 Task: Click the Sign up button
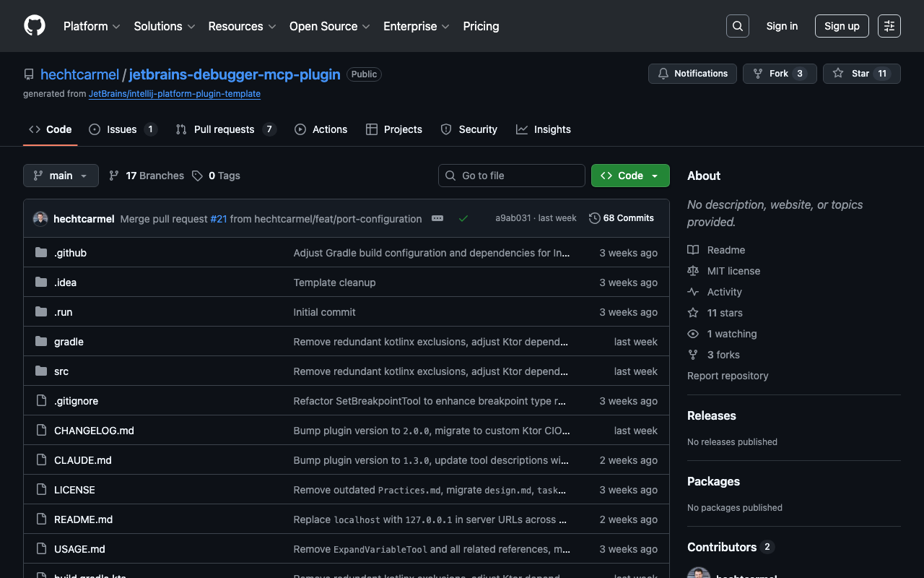click(842, 26)
